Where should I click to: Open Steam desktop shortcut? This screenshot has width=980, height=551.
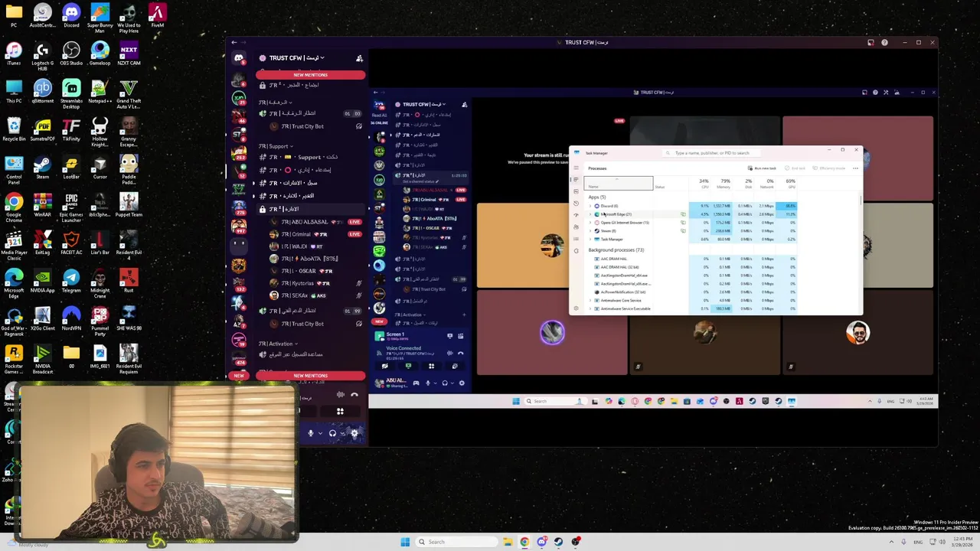point(42,168)
